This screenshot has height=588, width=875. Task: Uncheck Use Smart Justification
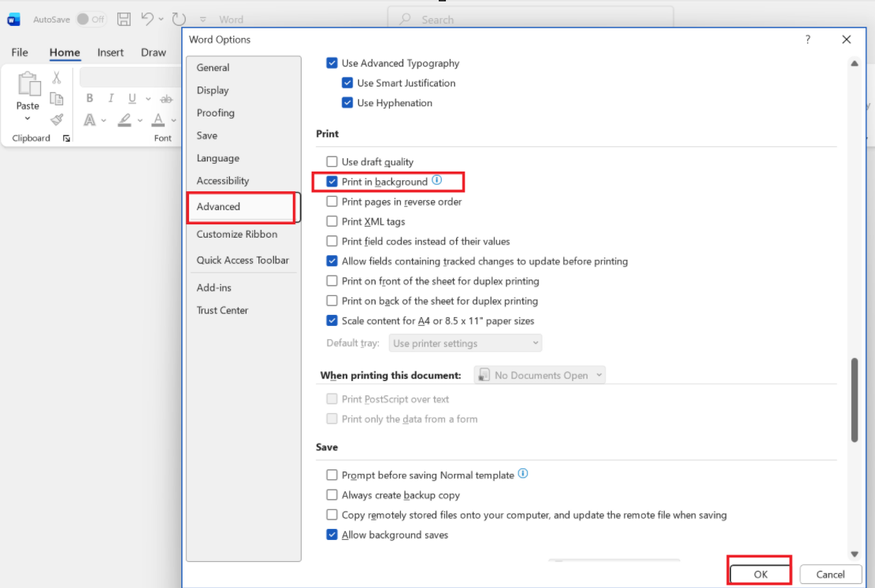[347, 83]
